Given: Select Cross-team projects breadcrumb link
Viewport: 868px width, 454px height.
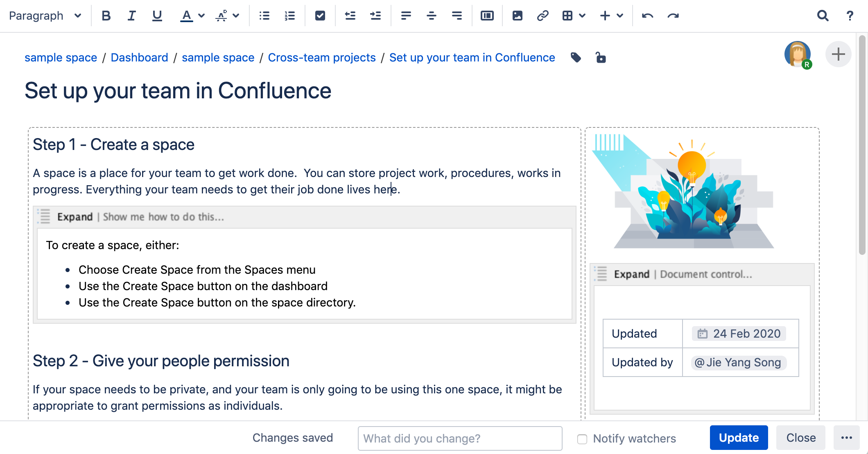Looking at the screenshot, I should [321, 57].
